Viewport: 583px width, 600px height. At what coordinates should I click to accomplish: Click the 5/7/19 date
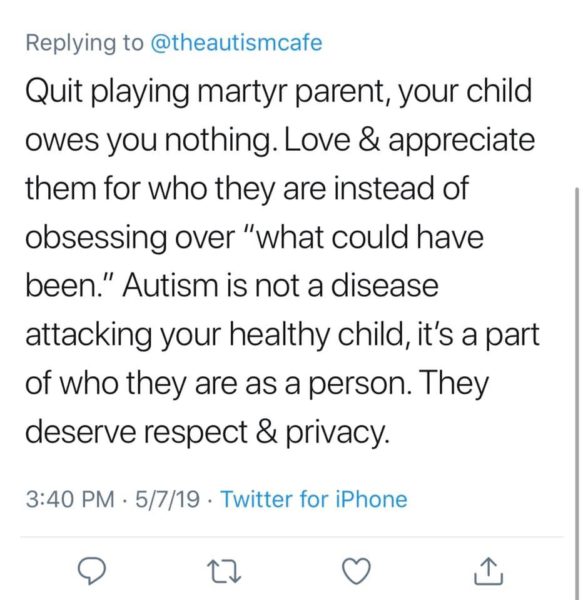(167, 499)
